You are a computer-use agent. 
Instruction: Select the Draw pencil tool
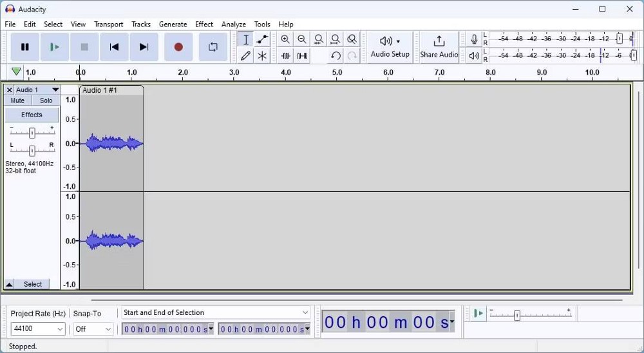pyautogui.click(x=245, y=56)
